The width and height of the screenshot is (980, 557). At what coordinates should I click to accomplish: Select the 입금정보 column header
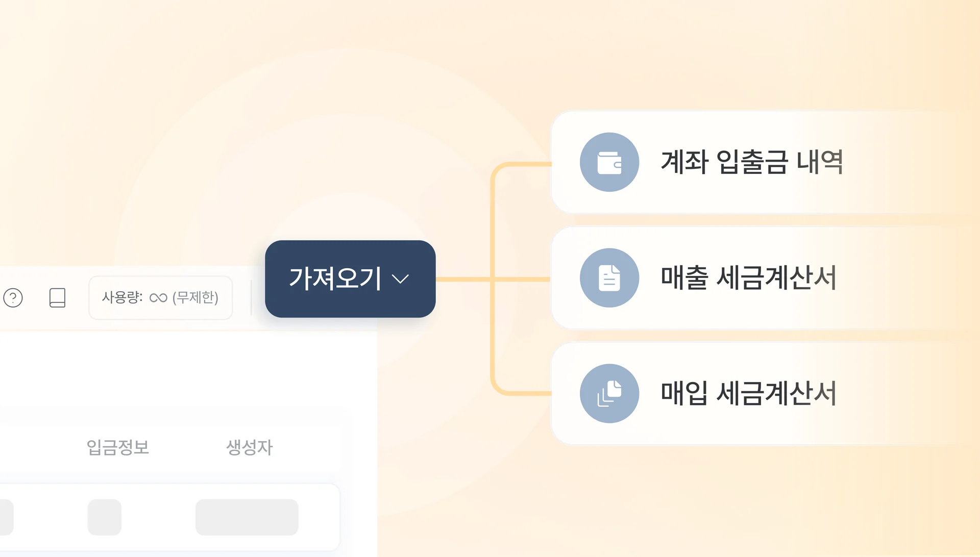pyautogui.click(x=118, y=448)
